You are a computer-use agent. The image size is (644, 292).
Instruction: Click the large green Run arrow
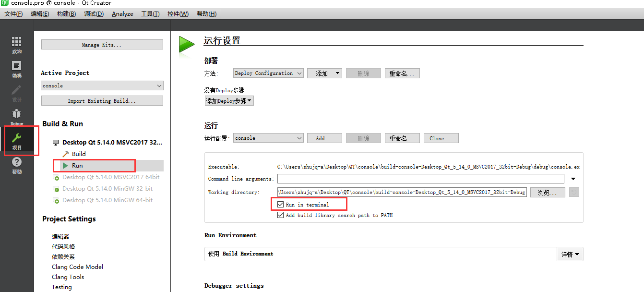(186, 44)
